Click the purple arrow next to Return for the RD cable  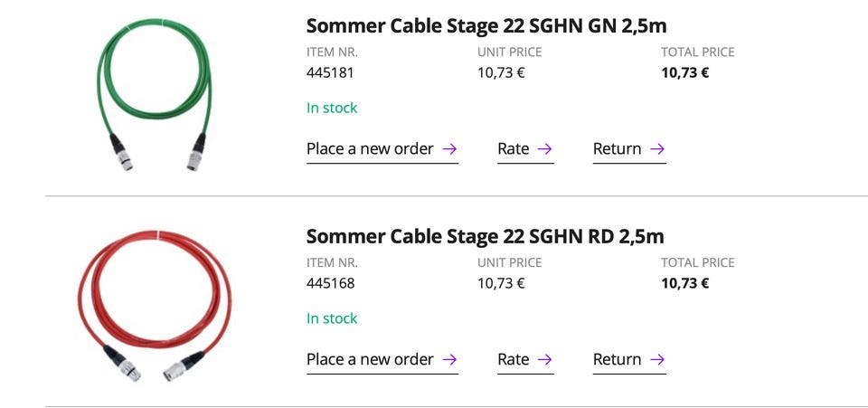point(657,360)
